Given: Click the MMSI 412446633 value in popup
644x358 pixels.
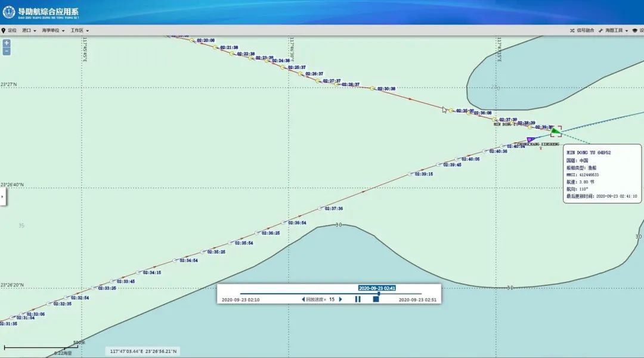Looking at the screenshot, I should point(589,175).
